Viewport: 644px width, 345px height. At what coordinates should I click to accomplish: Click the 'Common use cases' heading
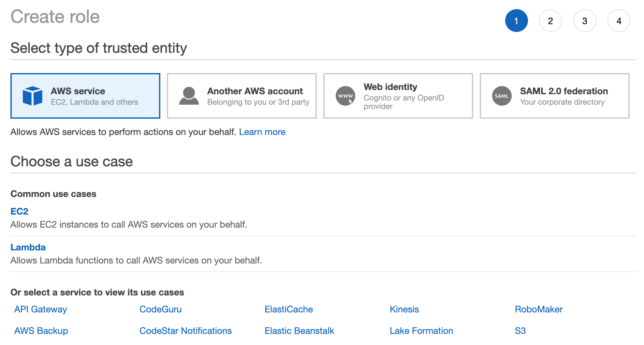(x=53, y=194)
